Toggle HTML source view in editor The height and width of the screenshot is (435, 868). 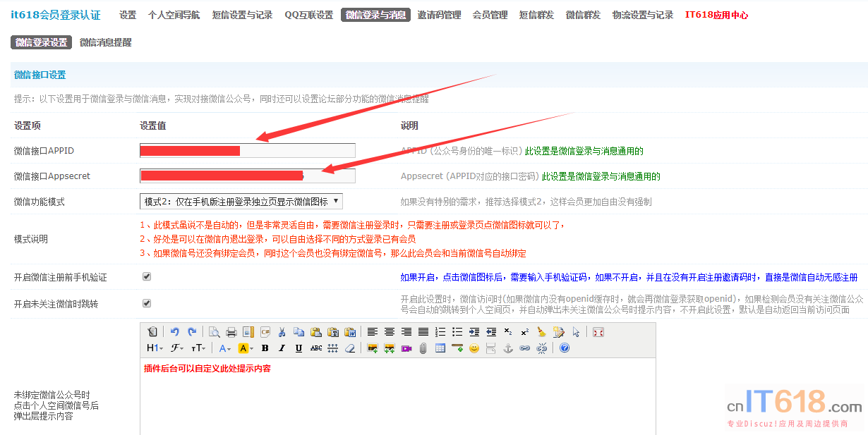tap(152, 332)
